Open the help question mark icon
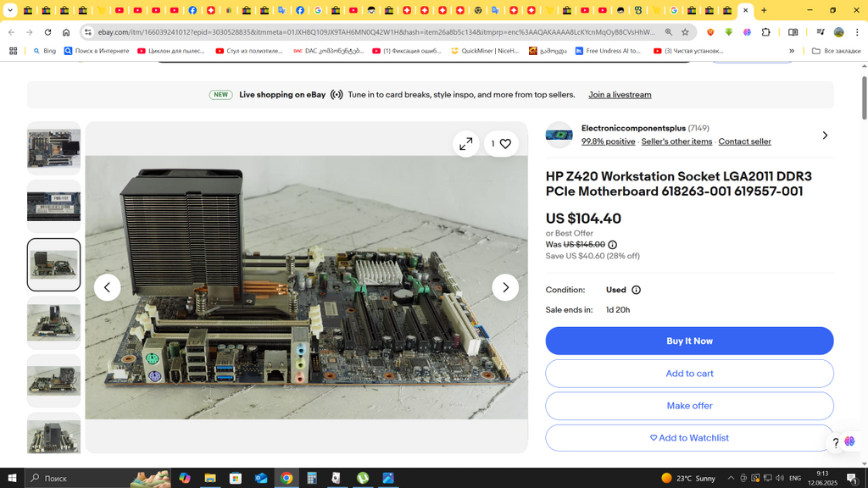The width and height of the screenshot is (868, 488). click(x=835, y=442)
